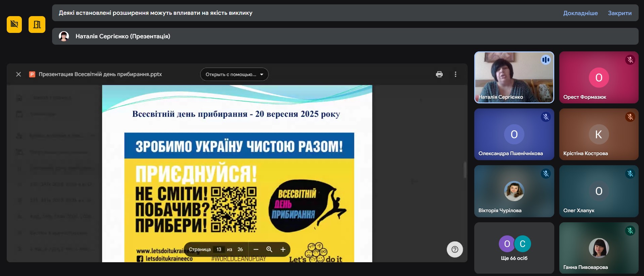Zoom out with the minus button
The width and height of the screenshot is (644, 276).
coord(256,249)
